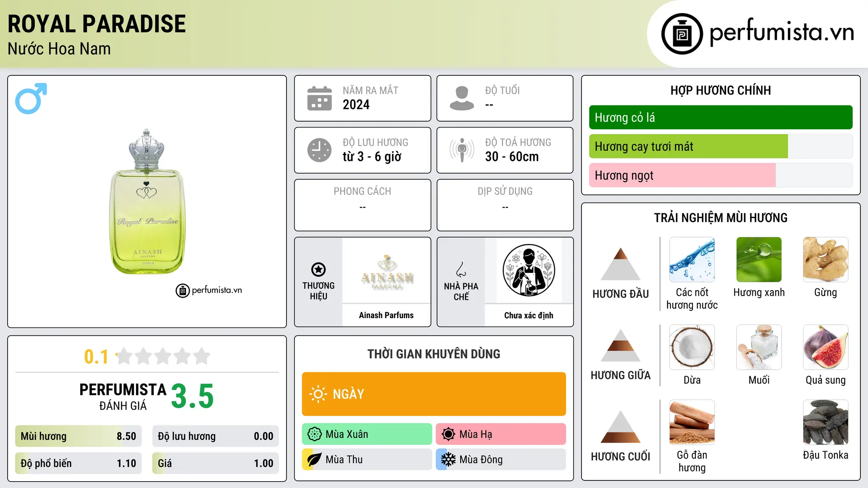This screenshot has width=868, height=488.
Task: Click the leaf icon for Mùa Thu
Action: tap(314, 460)
